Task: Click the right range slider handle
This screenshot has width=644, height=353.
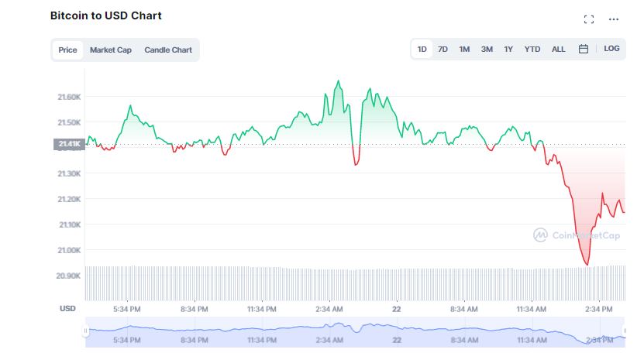Action: [625, 331]
